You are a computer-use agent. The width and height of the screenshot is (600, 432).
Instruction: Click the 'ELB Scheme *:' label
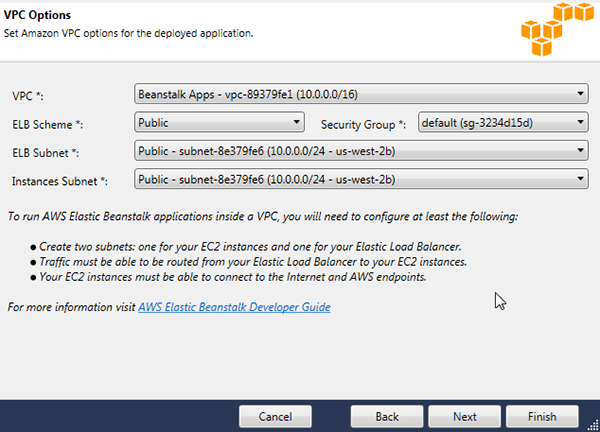(47, 124)
